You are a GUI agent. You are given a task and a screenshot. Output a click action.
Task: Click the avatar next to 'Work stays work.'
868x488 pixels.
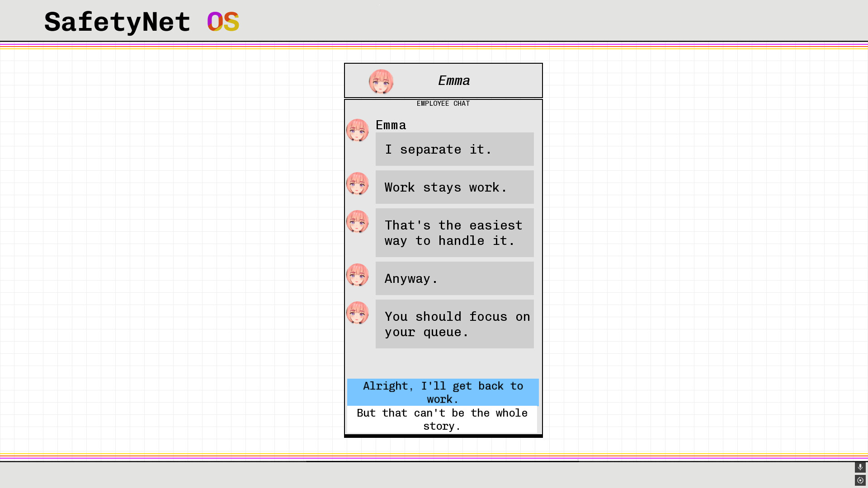(x=358, y=184)
